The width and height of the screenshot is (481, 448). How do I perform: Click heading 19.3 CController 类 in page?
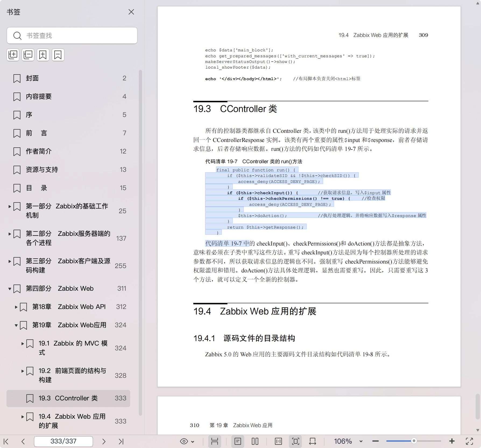click(x=235, y=109)
